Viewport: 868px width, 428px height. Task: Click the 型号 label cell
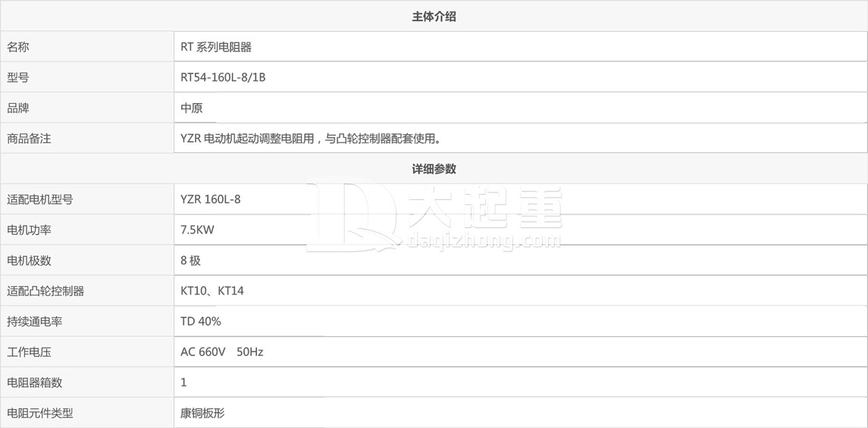coord(87,77)
